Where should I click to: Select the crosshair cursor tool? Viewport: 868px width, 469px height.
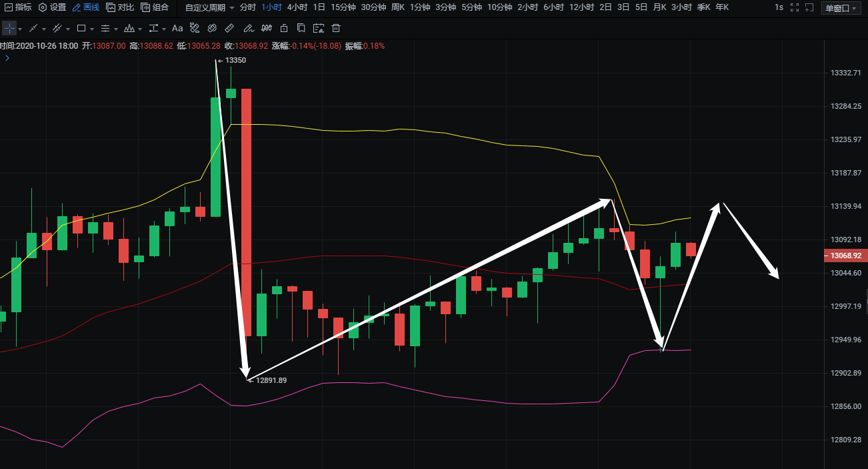9,29
